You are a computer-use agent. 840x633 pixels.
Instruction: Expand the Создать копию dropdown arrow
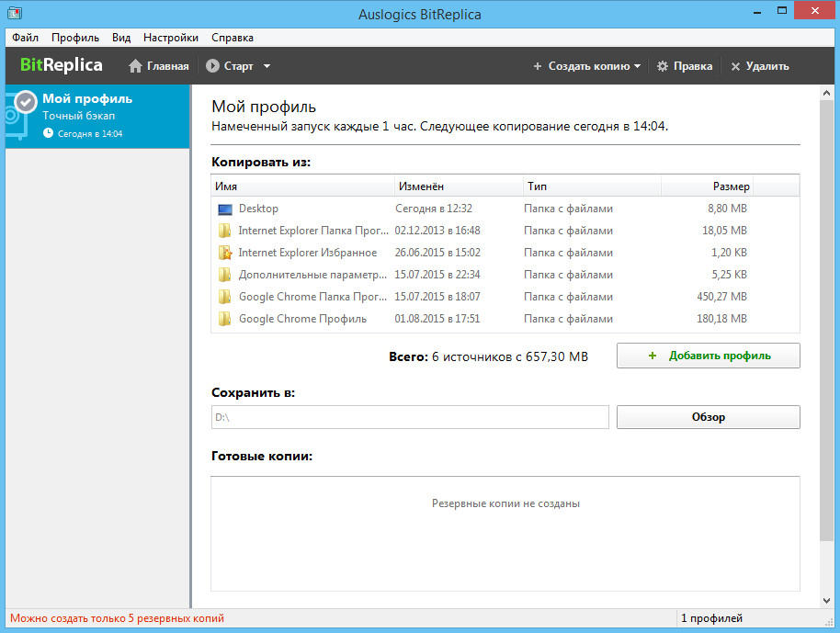click(x=637, y=66)
